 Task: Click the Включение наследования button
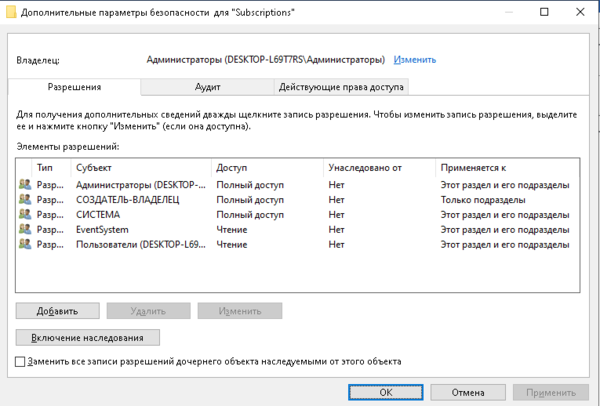click(88, 338)
